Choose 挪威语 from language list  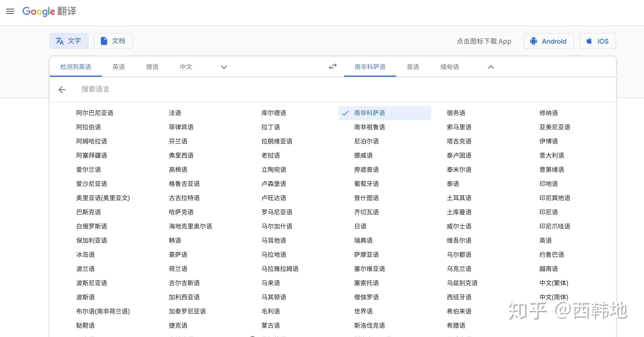click(363, 155)
